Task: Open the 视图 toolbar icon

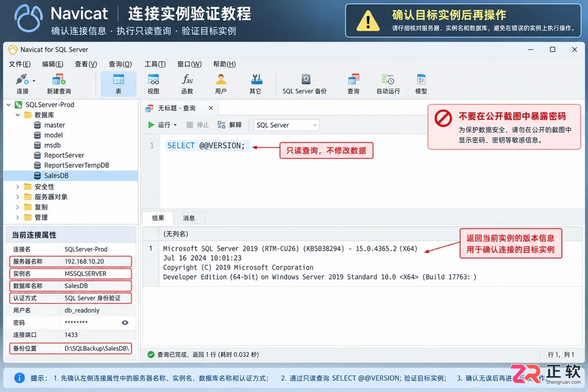Action: pyautogui.click(x=153, y=84)
